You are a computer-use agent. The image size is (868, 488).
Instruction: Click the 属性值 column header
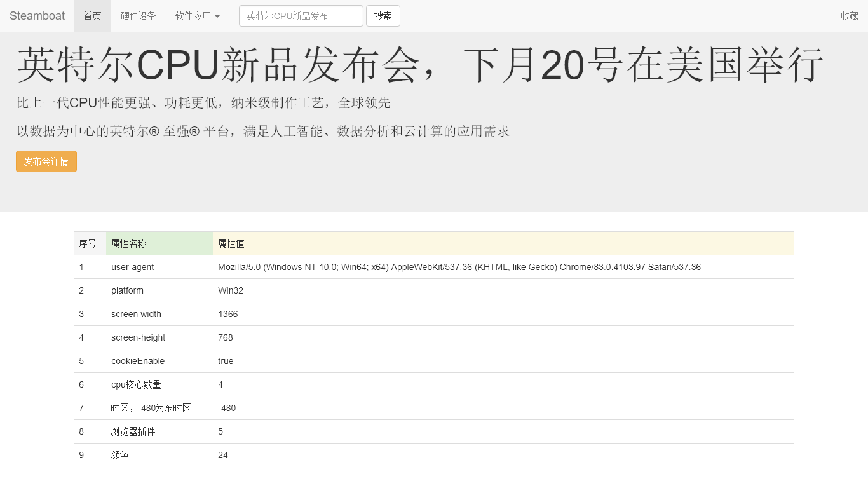(503, 243)
